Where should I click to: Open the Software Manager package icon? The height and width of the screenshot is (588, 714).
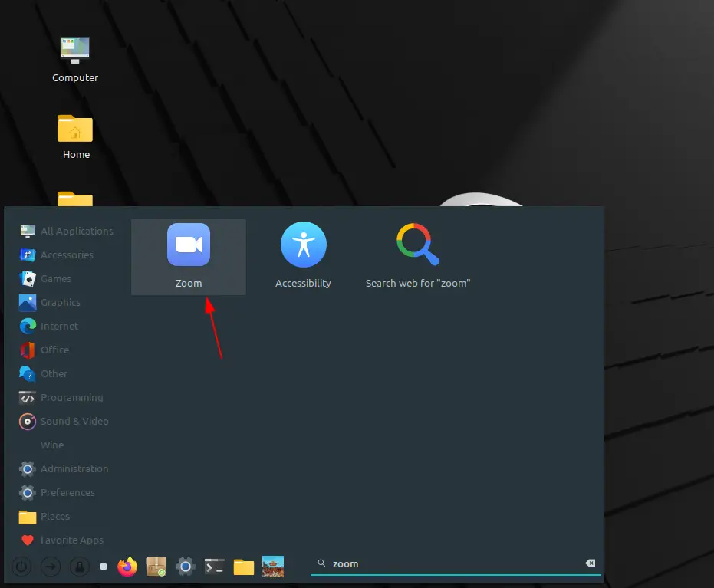(x=156, y=567)
